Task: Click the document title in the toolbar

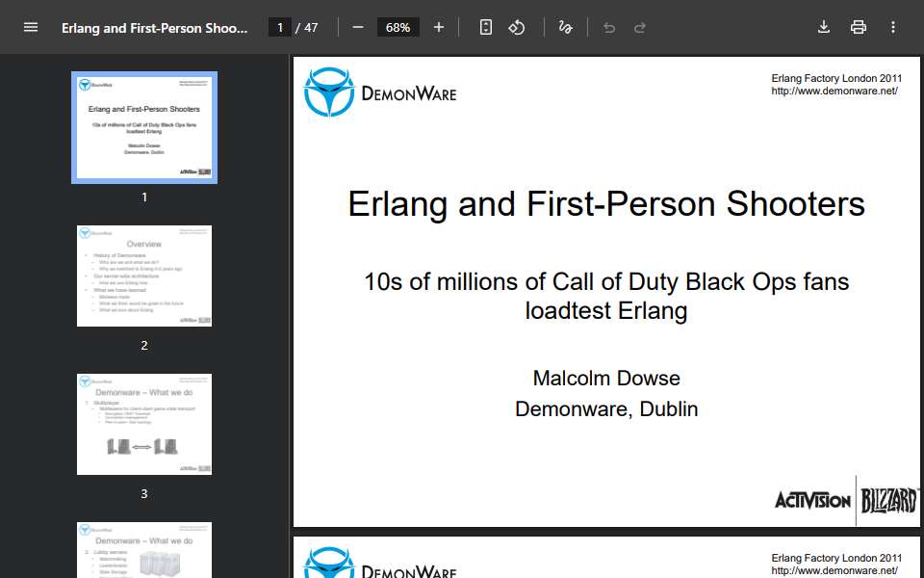Action: click(154, 28)
